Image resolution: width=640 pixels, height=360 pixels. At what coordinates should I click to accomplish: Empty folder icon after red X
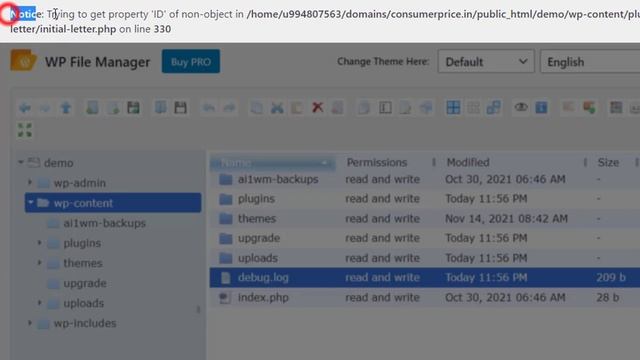pyautogui.click(x=337, y=108)
